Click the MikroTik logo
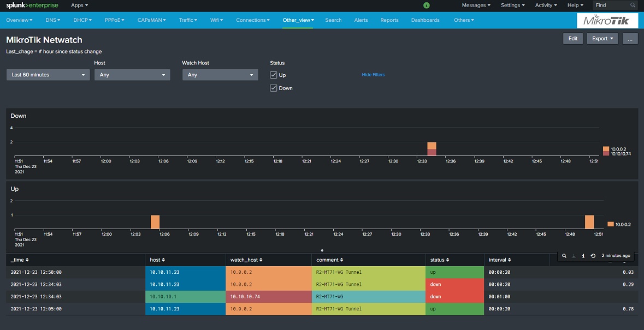This screenshot has height=330, width=644. pyautogui.click(x=608, y=21)
